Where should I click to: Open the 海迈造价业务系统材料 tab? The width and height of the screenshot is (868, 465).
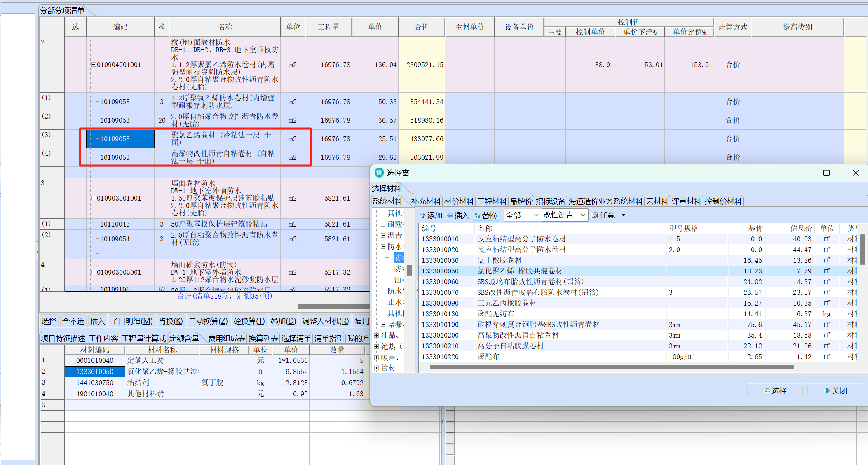click(x=605, y=201)
